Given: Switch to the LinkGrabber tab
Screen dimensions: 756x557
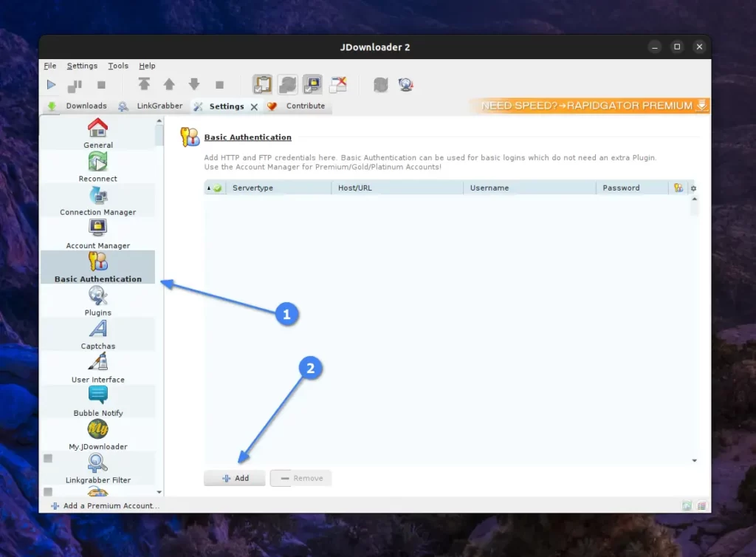Looking at the screenshot, I should coord(151,106).
